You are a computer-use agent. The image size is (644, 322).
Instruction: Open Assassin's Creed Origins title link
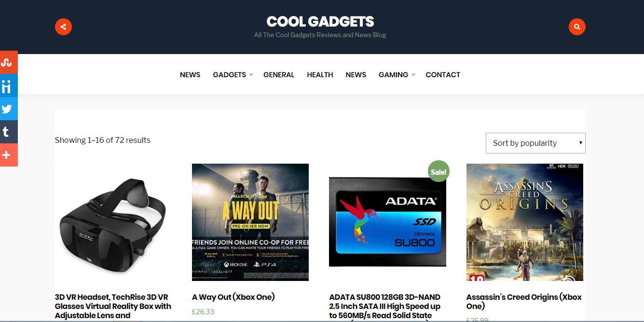click(524, 301)
